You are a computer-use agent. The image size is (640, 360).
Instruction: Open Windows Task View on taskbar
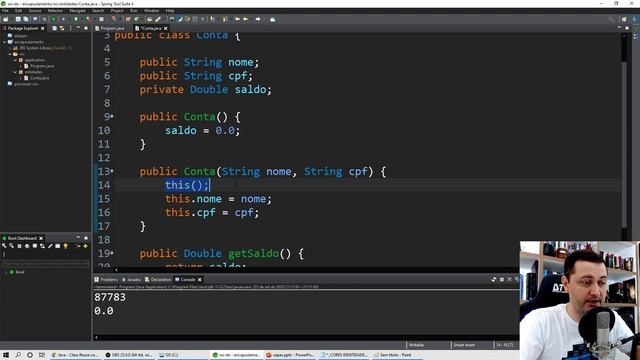[x=42, y=355]
